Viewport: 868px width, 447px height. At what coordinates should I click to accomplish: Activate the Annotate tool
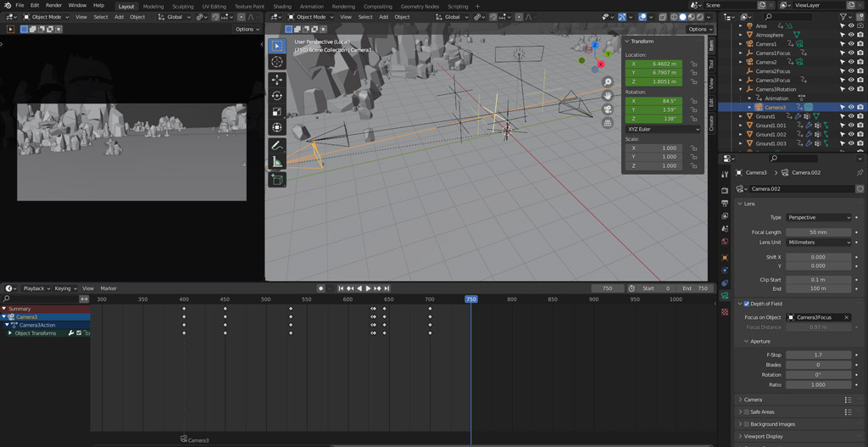point(277,146)
